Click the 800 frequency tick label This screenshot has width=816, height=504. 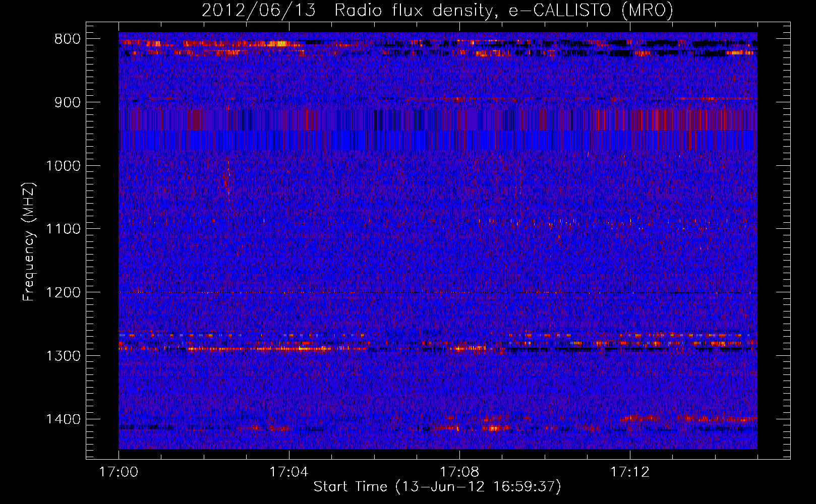click(x=68, y=39)
